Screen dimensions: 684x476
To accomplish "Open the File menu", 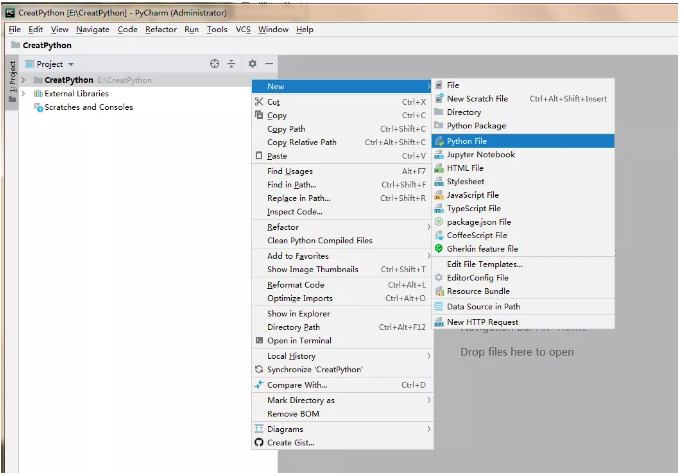I will (14, 29).
